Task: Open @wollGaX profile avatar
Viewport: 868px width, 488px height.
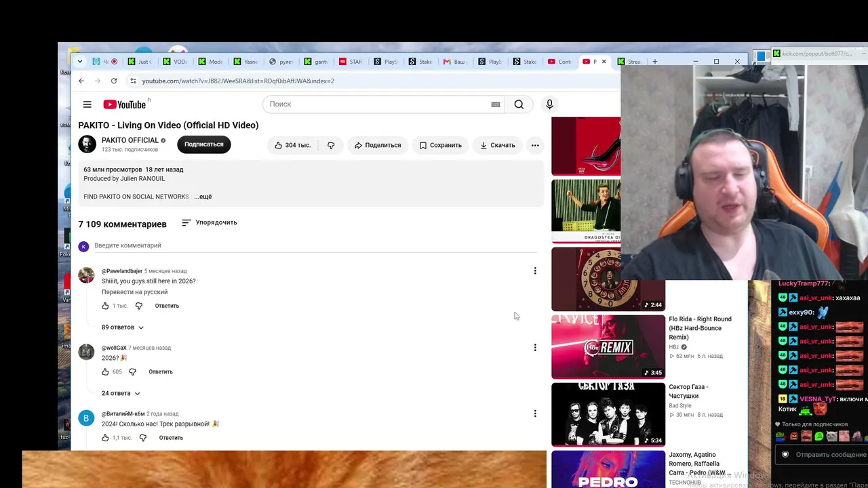Action: (x=86, y=351)
